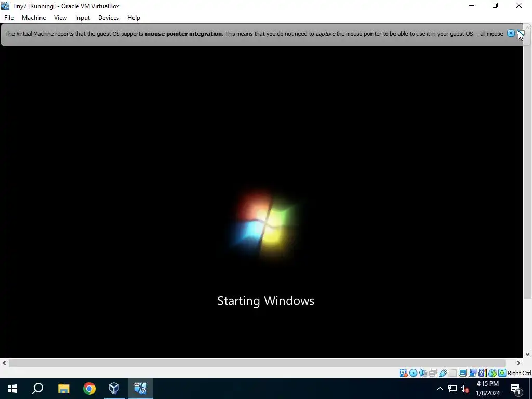Switch to VirtualBox Manager taskbar icon
The height and width of the screenshot is (399, 532).
[x=114, y=389]
